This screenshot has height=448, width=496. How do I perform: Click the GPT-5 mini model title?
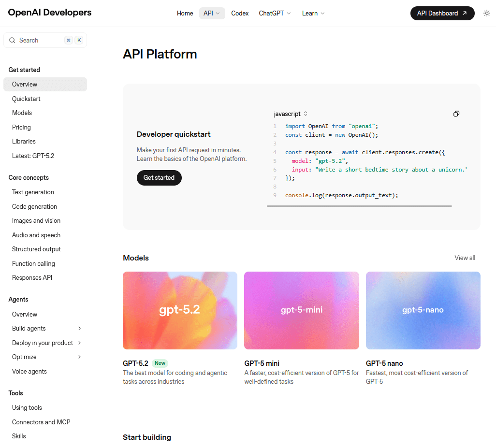pos(262,363)
